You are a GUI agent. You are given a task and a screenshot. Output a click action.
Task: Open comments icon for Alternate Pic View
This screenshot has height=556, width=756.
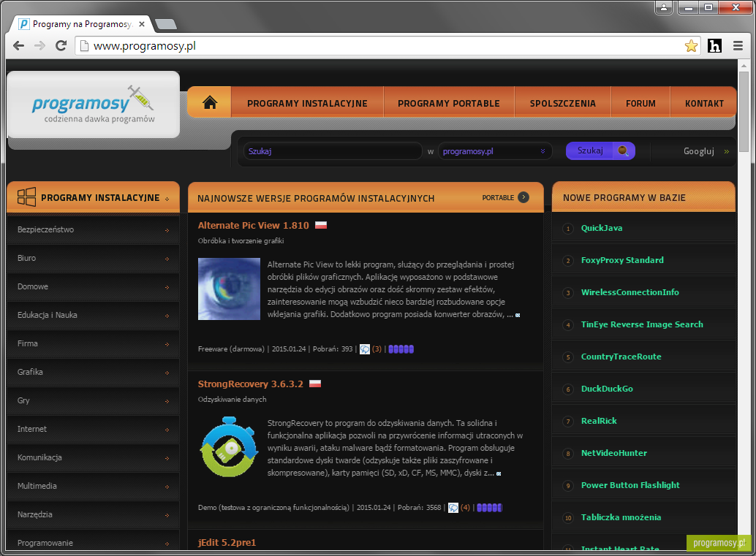click(365, 349)
